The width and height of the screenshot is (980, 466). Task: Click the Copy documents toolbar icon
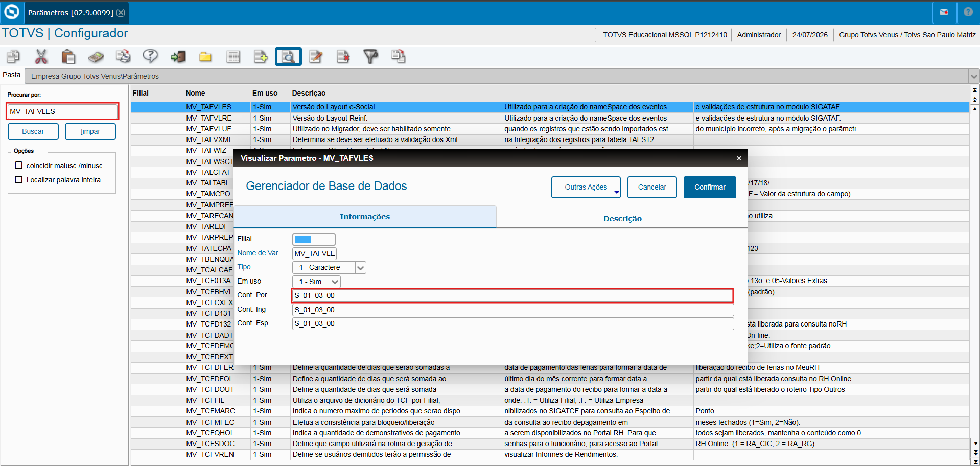coord(13,56)
